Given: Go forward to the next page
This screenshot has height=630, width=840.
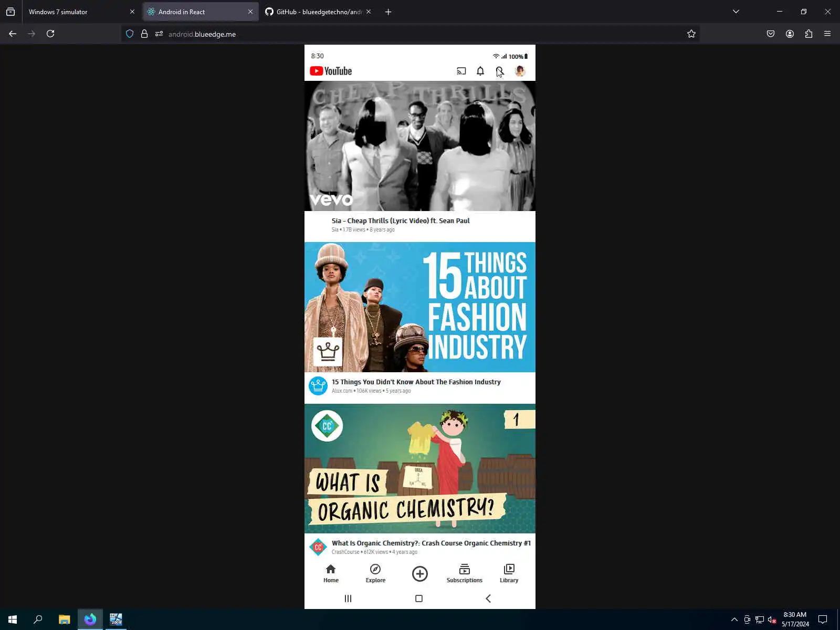Looking at the screenshot, I should (31, 34).
